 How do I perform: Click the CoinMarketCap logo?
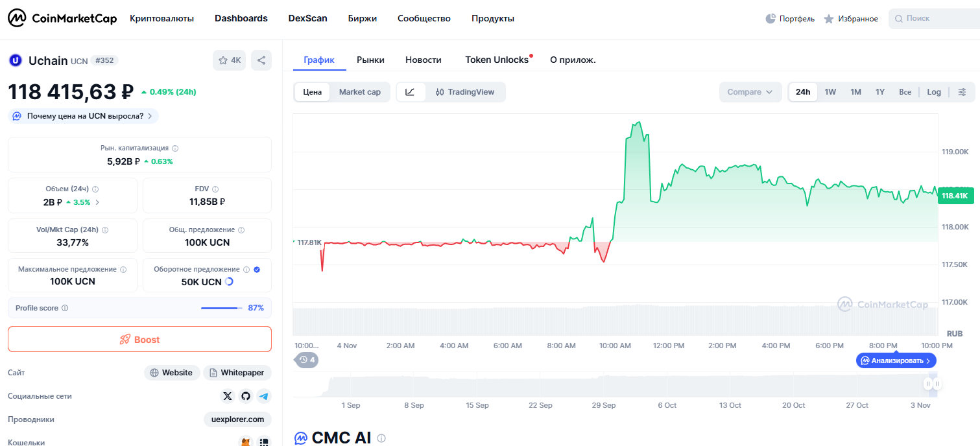[x=62, y=18]
